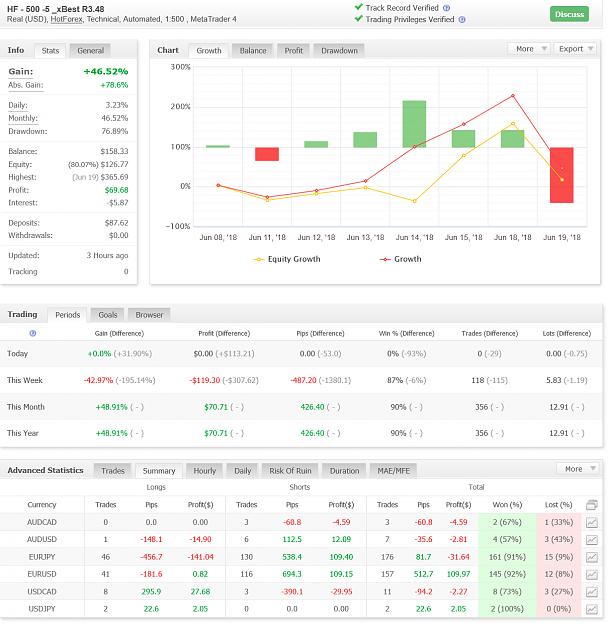Click the Jun 14 green profit bar

pos(414,124)
